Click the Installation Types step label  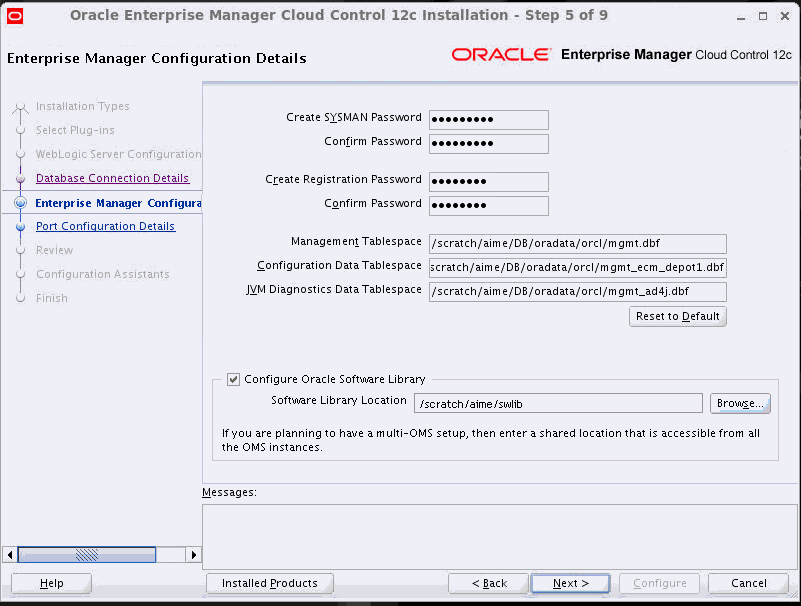(82, 106)
